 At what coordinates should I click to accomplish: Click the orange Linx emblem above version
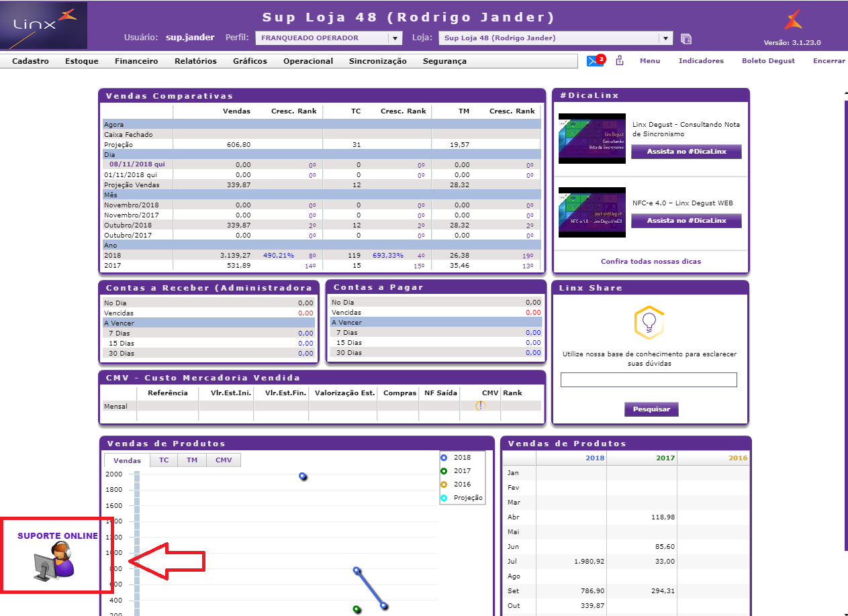(x=793, y=19)
